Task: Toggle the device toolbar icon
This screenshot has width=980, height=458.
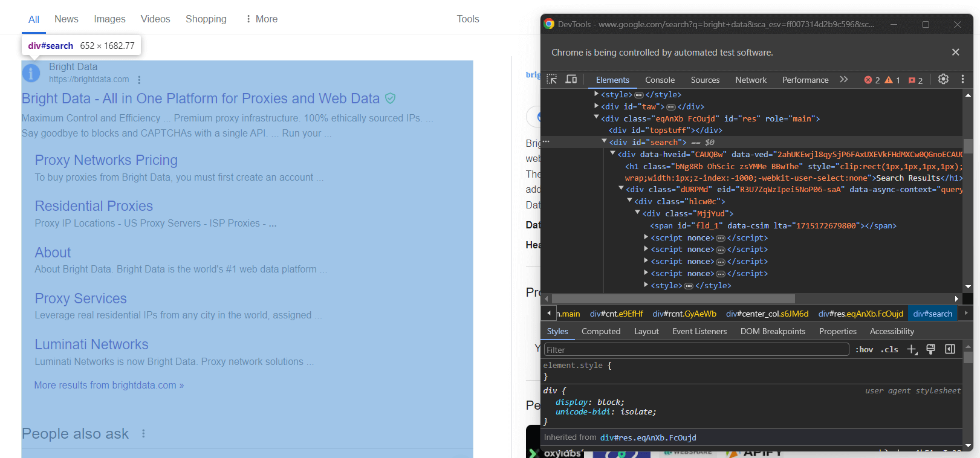Action: 571,80
